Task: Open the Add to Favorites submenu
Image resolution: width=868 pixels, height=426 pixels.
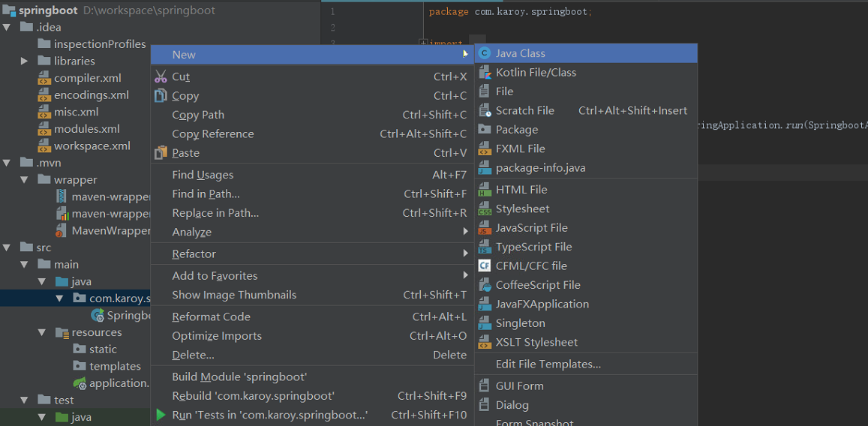Action: click(312, 275)
